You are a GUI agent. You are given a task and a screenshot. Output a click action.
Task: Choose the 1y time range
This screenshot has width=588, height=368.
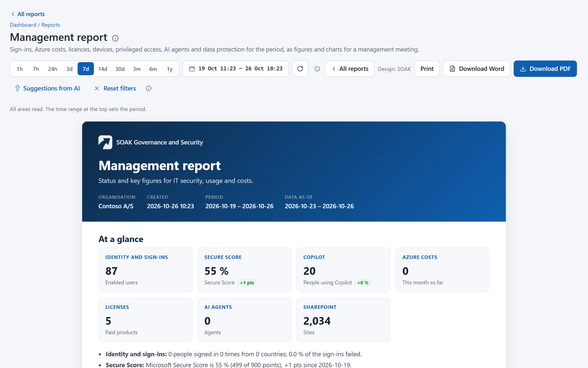(170, 69)
